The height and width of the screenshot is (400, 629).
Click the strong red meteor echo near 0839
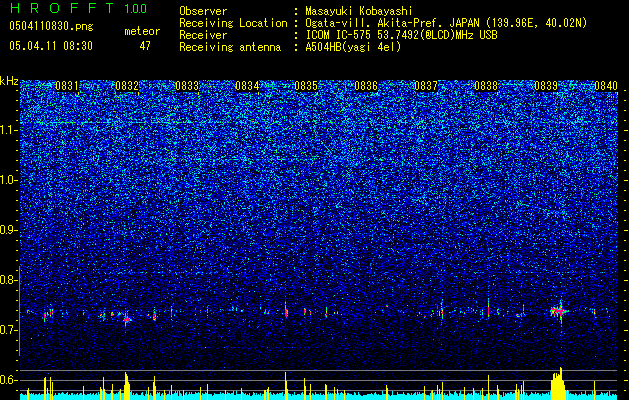pyautogui.click(x=558, y=311)
